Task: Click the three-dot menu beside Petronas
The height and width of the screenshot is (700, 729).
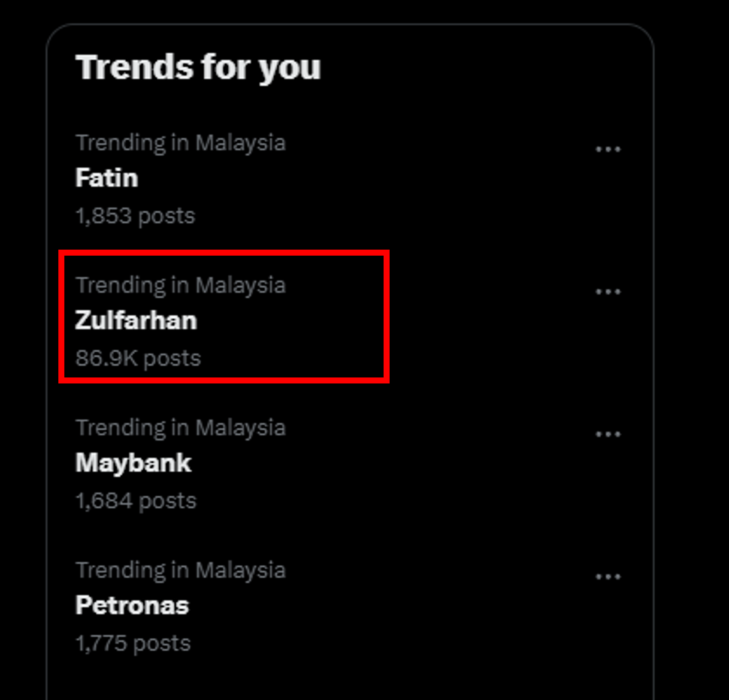Action: (608, 576)
